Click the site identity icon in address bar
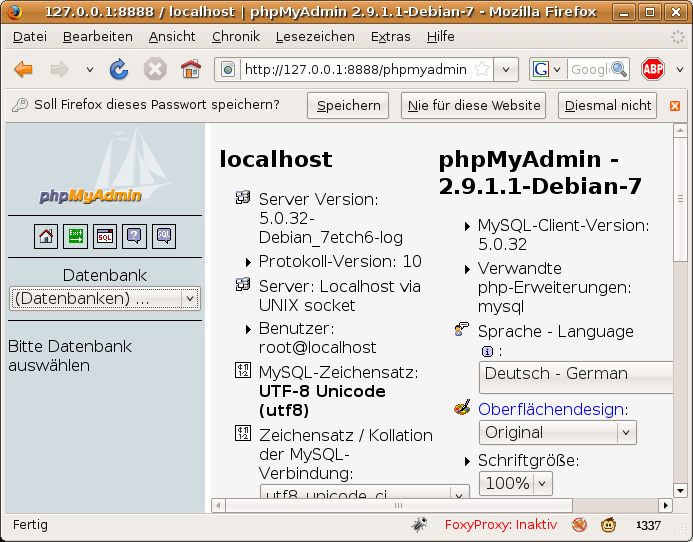693x542 pixels. (228, 69)
